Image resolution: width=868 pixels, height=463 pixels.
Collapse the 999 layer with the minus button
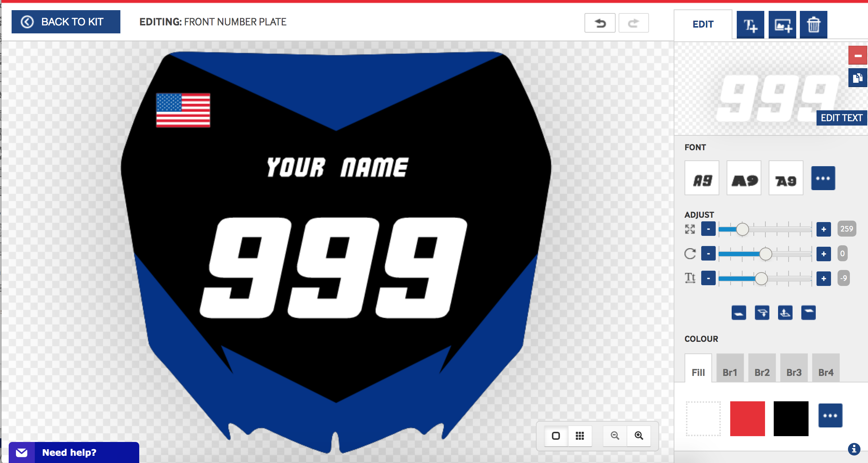coord(857,56)
